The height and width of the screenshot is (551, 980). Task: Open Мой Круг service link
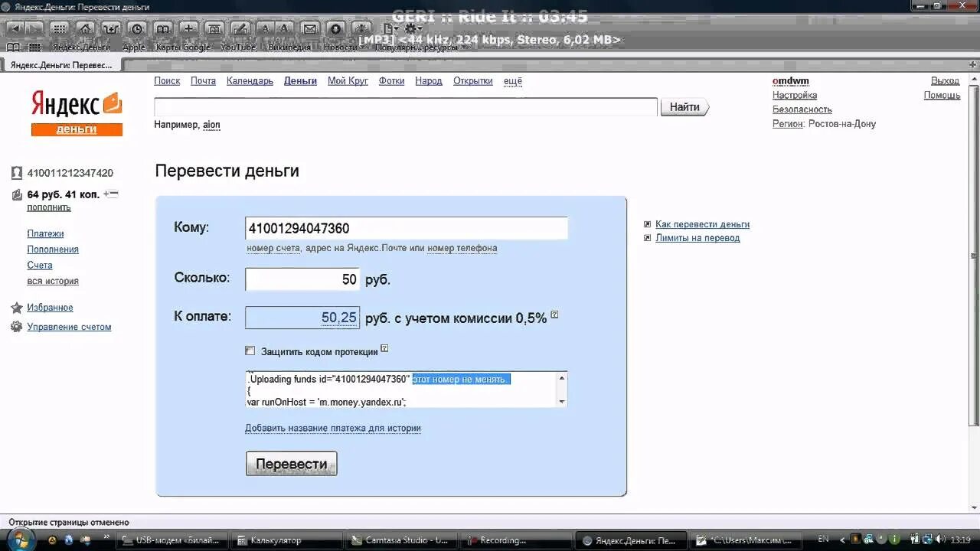click(348, 80)
